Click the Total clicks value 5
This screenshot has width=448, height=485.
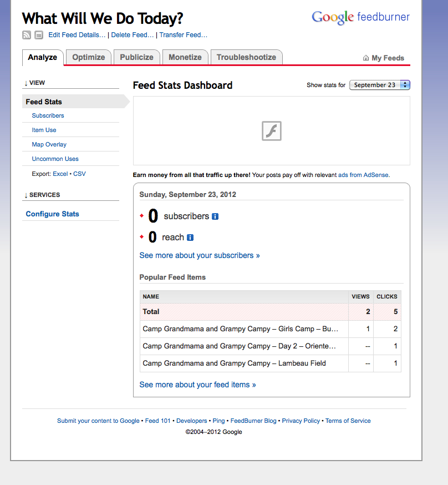[395, 312]
